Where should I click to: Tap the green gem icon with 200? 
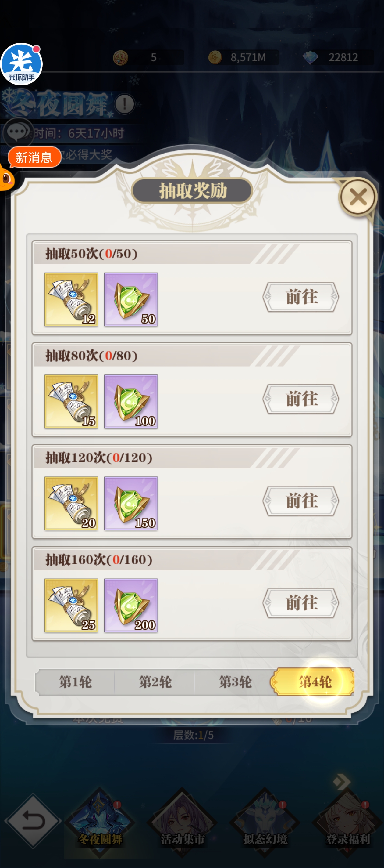coord(131,606)
